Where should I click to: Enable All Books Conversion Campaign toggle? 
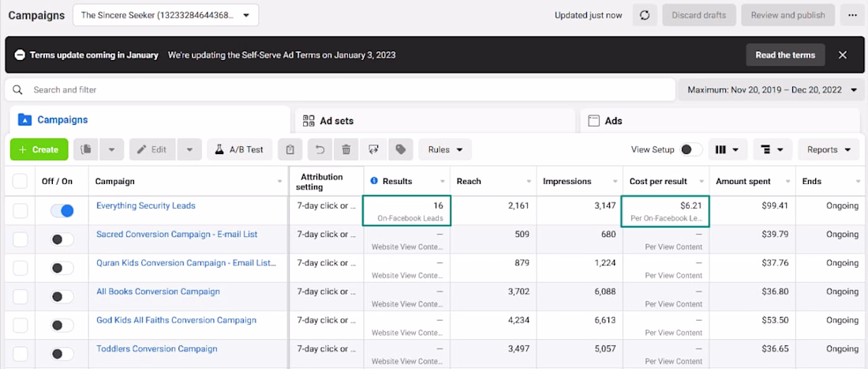click(x=62, y=297)
